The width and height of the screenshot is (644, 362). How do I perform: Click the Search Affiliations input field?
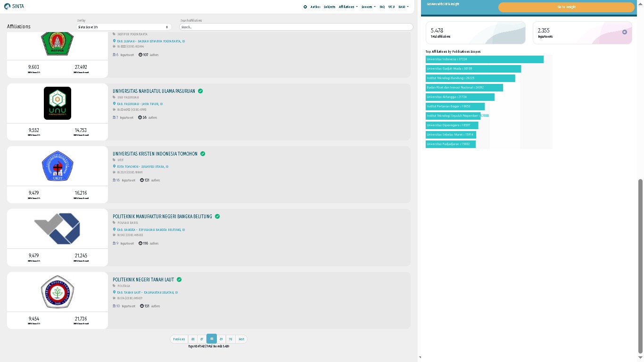296,27
